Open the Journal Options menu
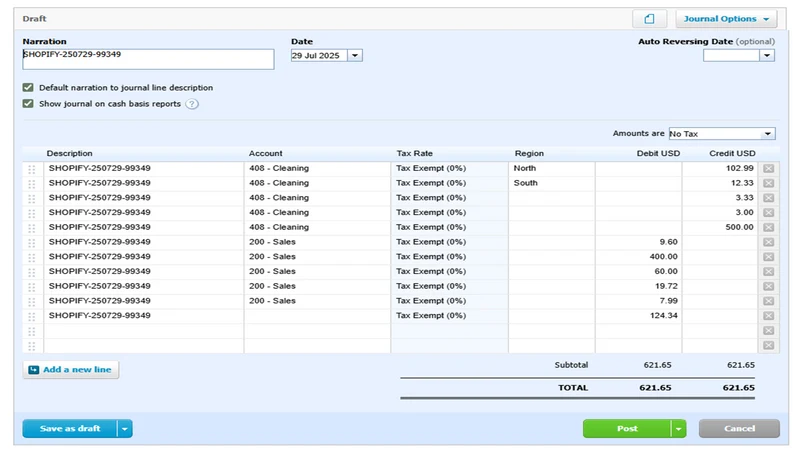The width and height of the screenshot is (800, 450). 726,19
